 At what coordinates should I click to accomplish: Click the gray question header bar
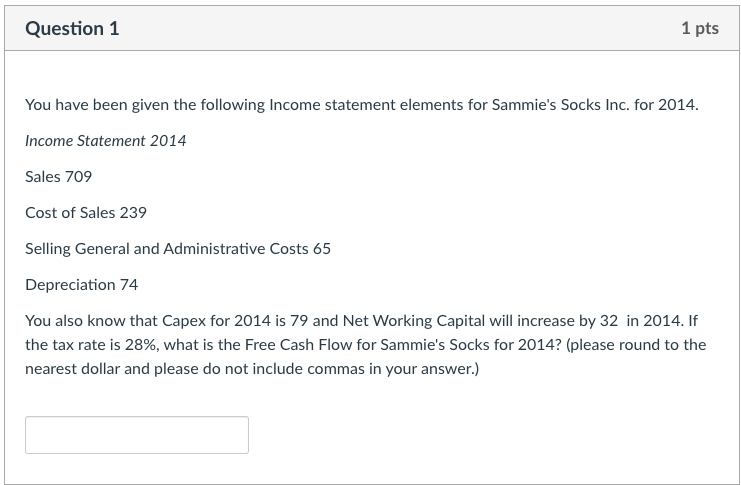tap(372, 28)
